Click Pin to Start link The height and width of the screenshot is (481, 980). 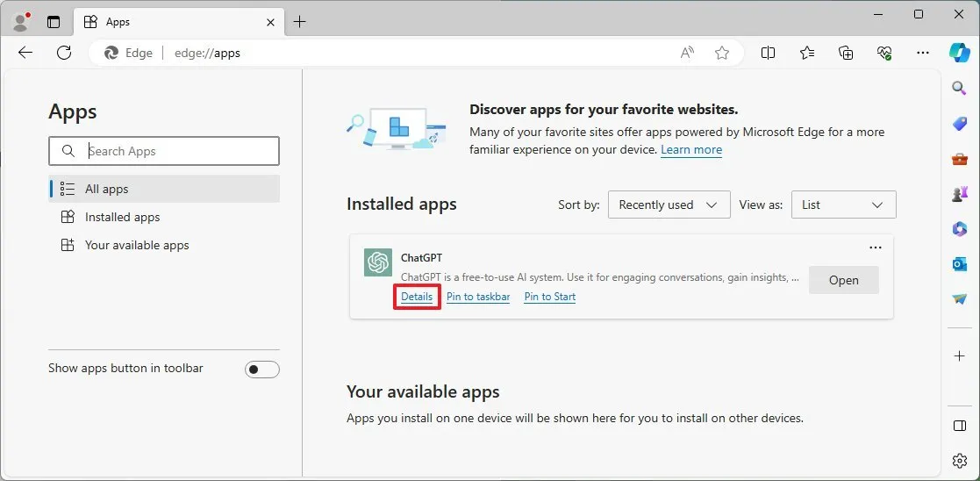point(550,297)
